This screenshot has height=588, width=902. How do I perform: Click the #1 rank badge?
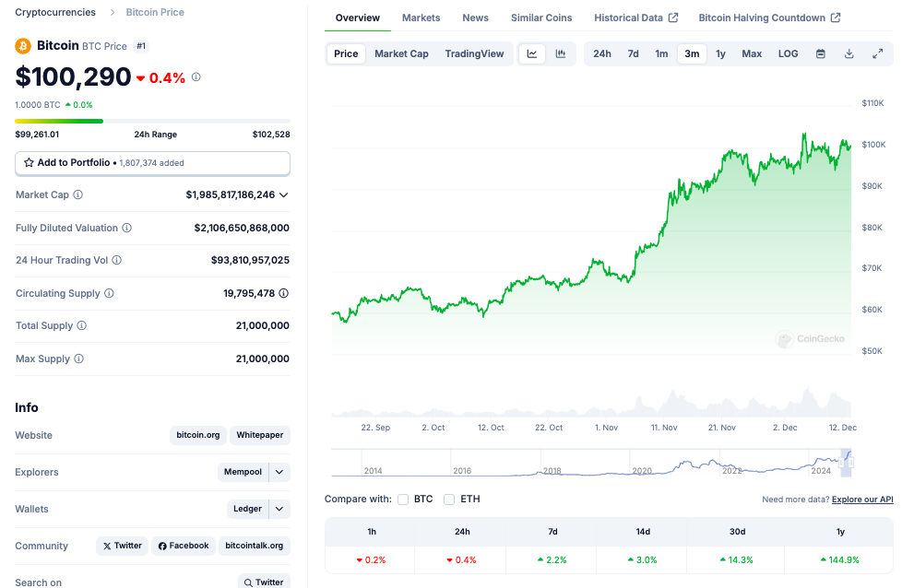click(141, 46)
